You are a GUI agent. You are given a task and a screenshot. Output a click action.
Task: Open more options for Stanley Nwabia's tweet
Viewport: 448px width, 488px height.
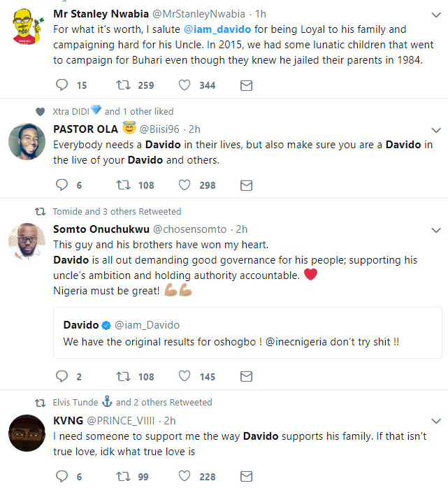tap(436, 15)
